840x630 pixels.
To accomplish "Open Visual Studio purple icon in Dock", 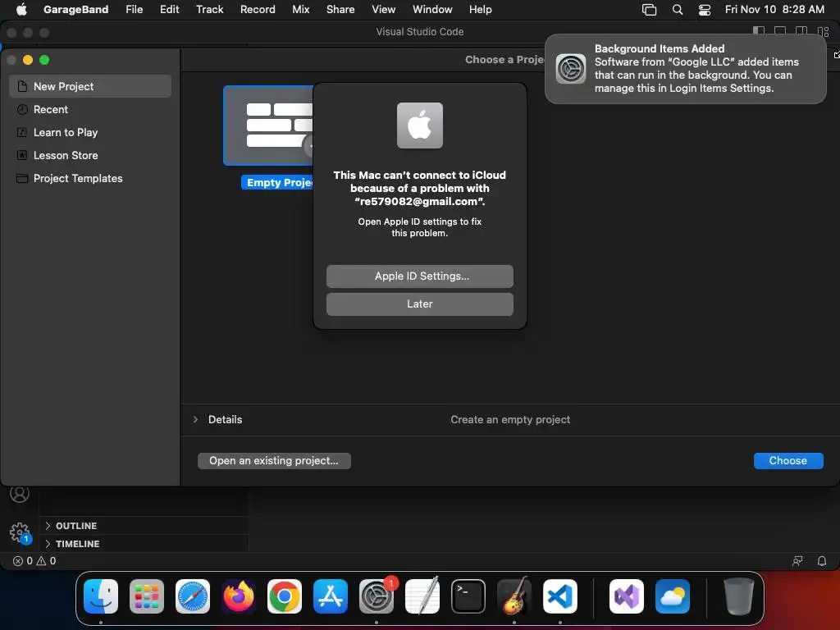I will [627, 596].
